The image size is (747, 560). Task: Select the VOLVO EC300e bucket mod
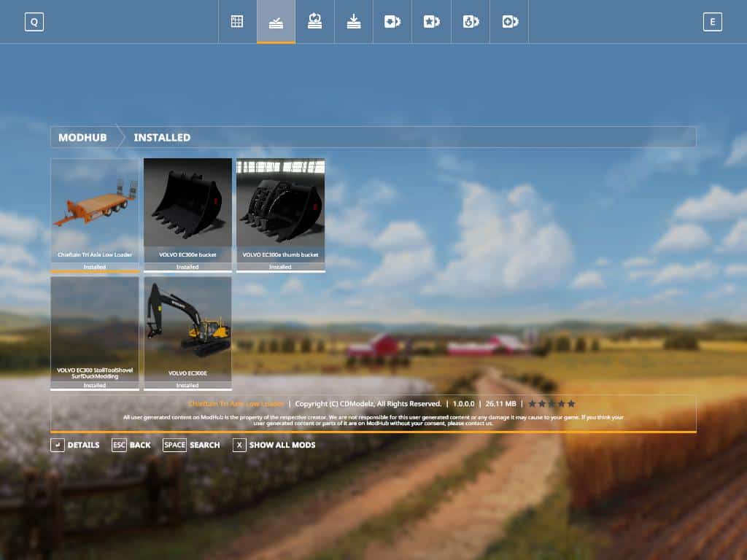click(187, 214)
